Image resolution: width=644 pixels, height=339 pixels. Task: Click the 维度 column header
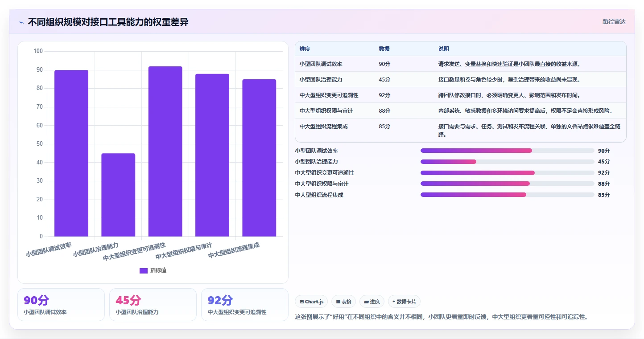coord(305,49)
